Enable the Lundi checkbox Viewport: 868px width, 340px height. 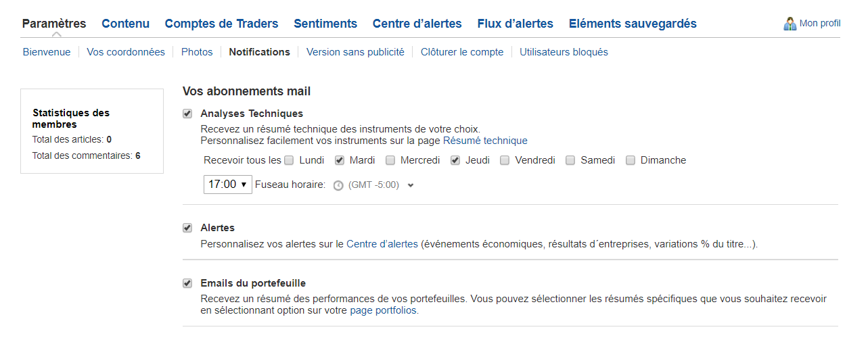tap(289, 160)
